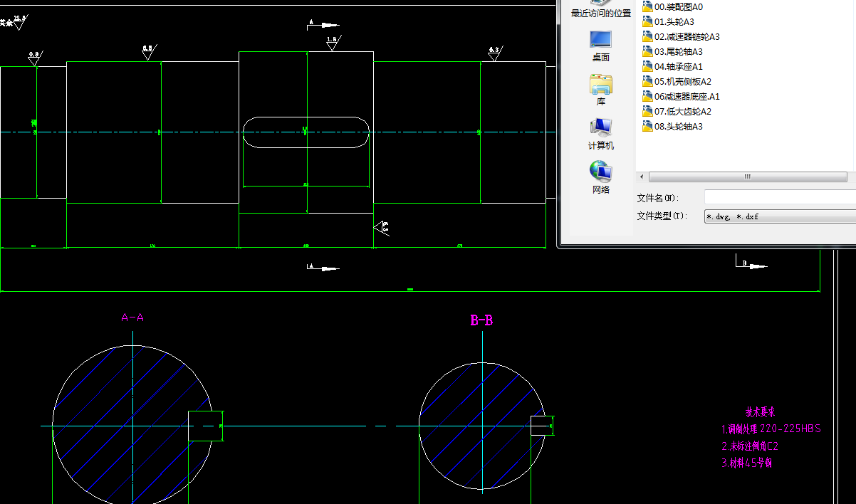Image resolution: width=856 pixels, height=504 pixels.
Task: Select the 06减速器底座.A1 file
Action: click(x=681, y=96)
